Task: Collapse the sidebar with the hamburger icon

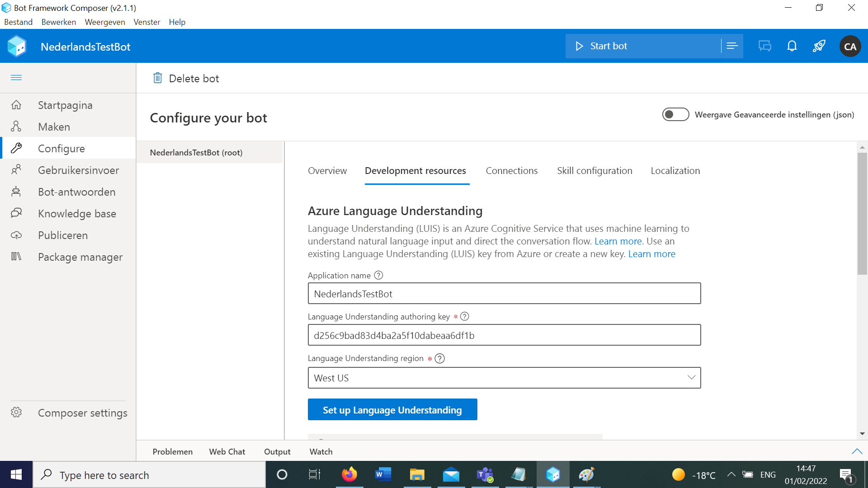Action: 16,77
